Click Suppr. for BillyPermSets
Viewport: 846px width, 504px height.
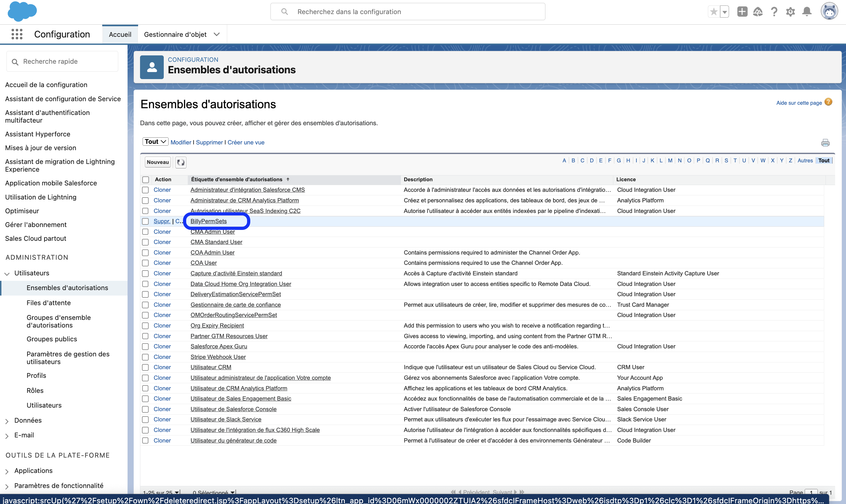[x=162, y=221]
